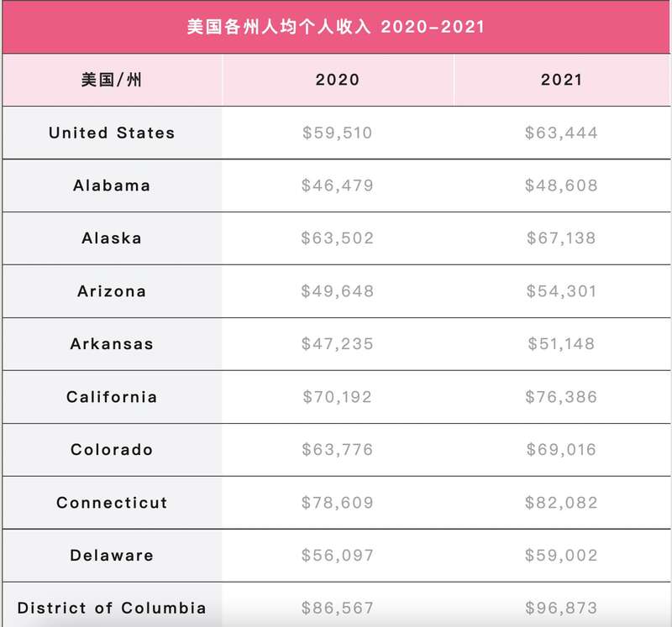Click the Arkansas state name

(x=112, y=344)
